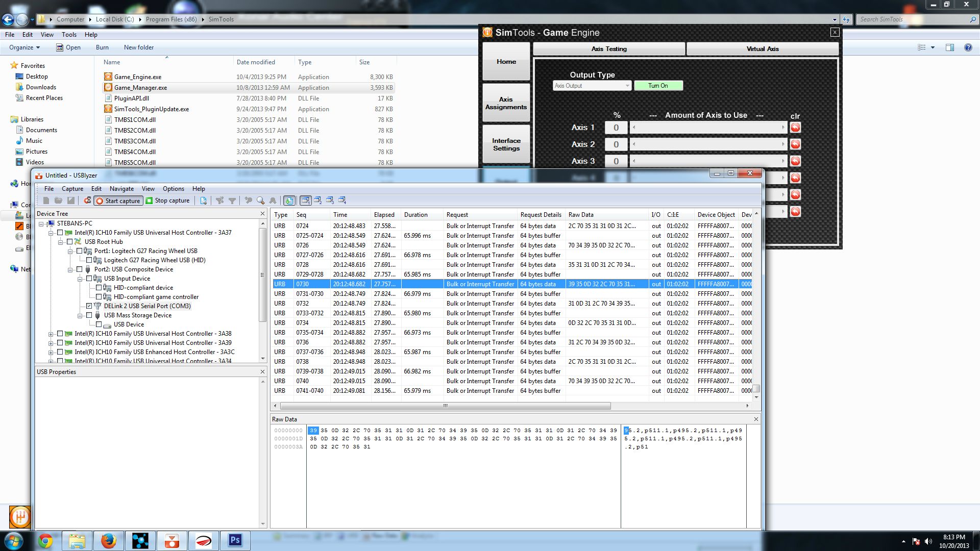Click the filter settings icon in USBlyzer toolbar

219,201
